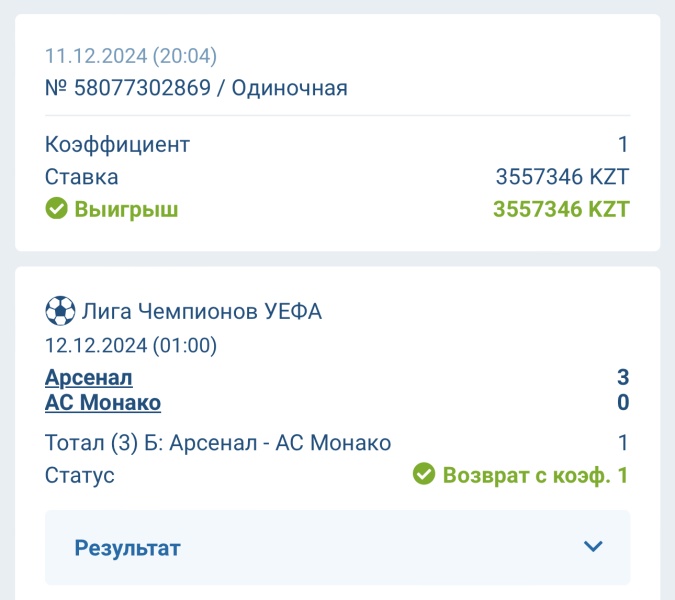Click the green checkmark beside Выигрыш

point(56,208)
